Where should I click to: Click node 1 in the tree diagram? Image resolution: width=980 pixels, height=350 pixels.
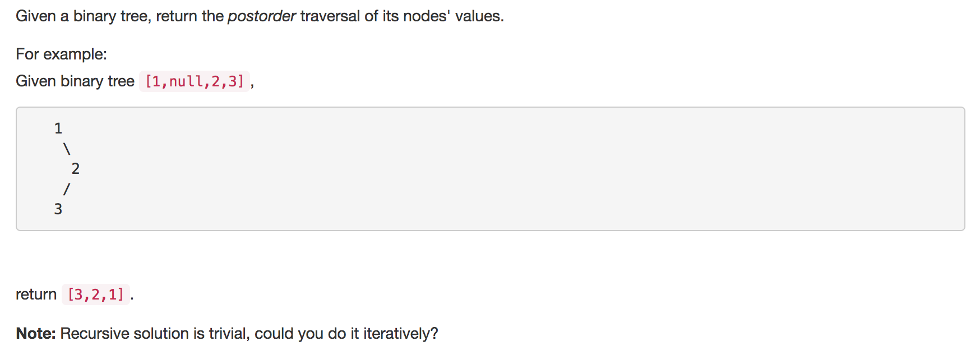click(58, 128)
